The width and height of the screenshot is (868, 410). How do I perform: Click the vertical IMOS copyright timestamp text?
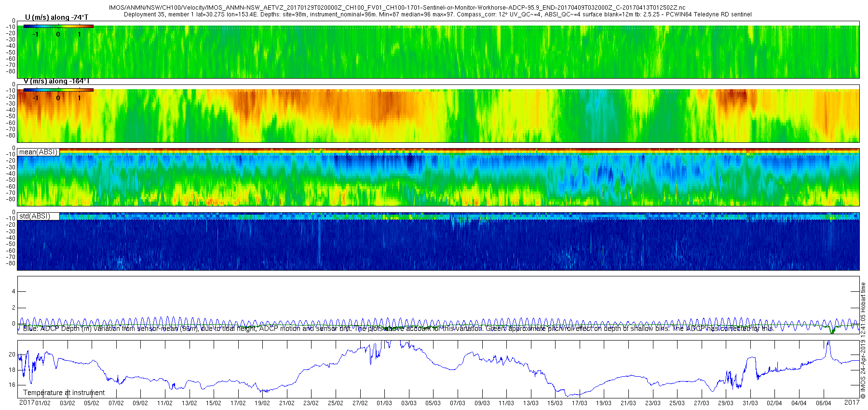pos(863,341)
